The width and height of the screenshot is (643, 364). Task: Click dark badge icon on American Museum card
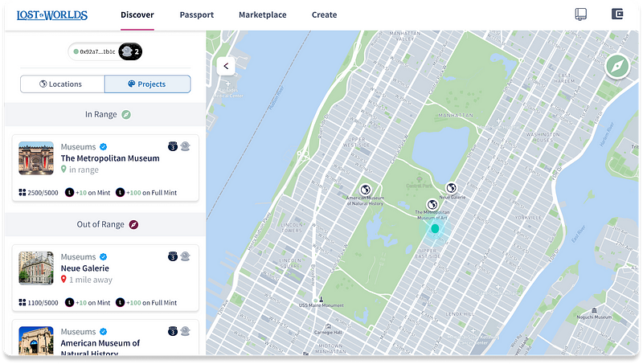click(x=173, y=331)
